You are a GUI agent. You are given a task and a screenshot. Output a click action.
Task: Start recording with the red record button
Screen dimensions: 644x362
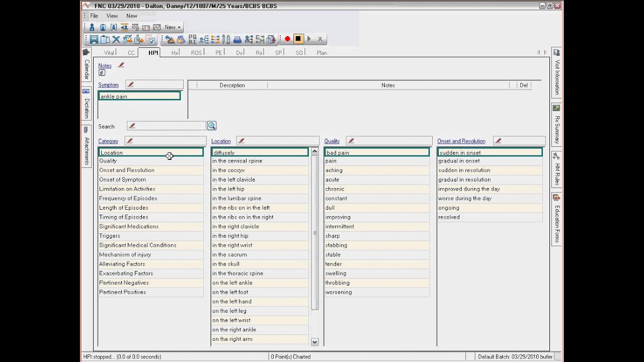(x=287, y=39)
